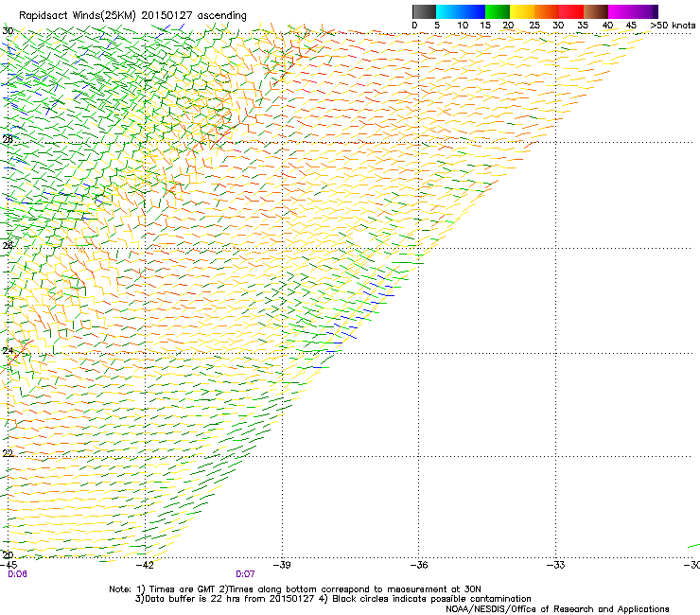The height and width of the screenshot is (615, 700).
Task: Click the purple 'D:07' time marker
Action: 246,574
